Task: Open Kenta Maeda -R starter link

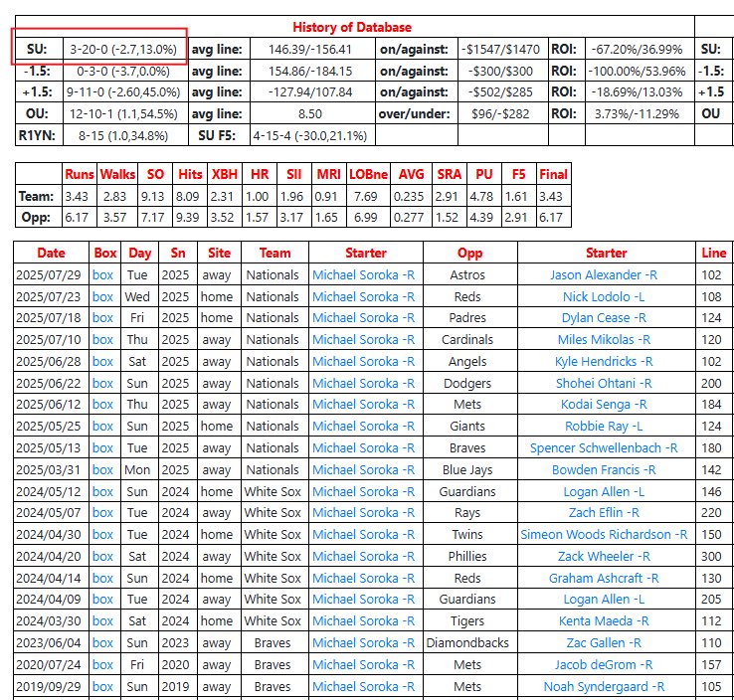Action: point(604,620)
